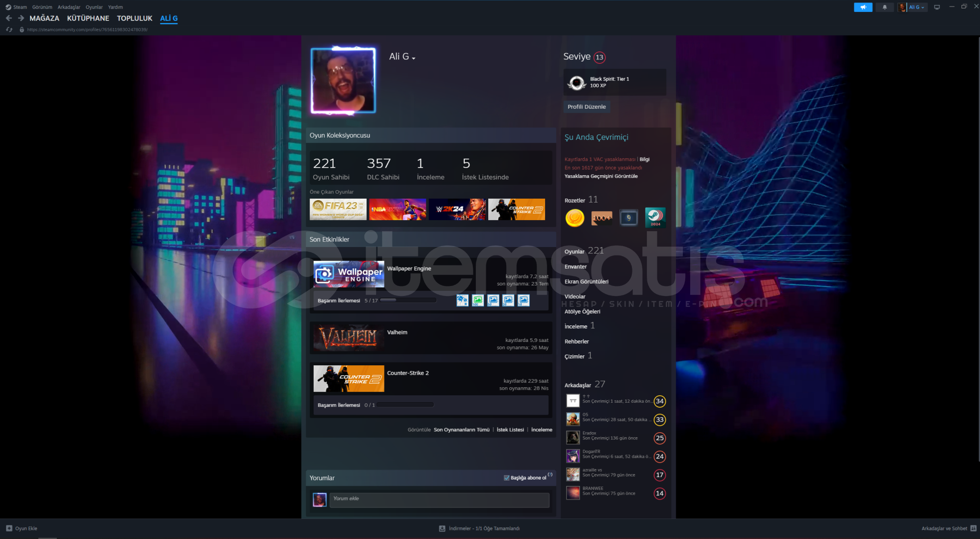This screenshot has width=980, height=539.
Task: Click the 100+ game collector badge
Action: 601,218
